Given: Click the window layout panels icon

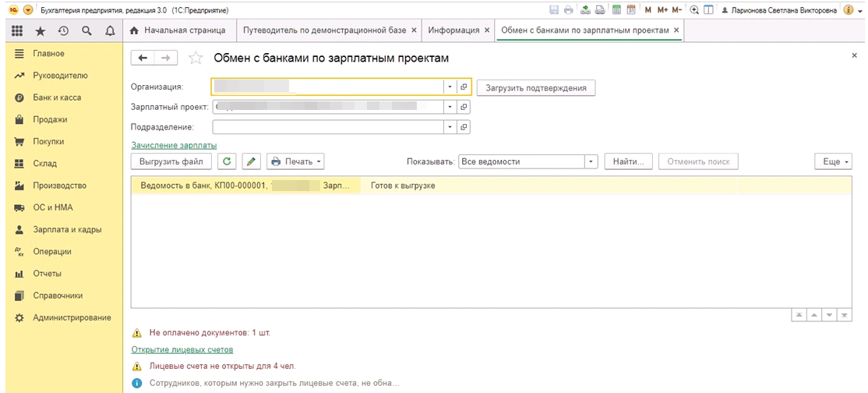Looking at the screenshot, I should [708, 10].
